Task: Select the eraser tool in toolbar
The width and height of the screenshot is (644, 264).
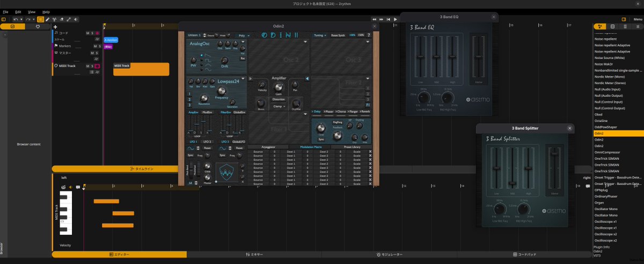Action: pyautogui.click(x=62, y=19)
